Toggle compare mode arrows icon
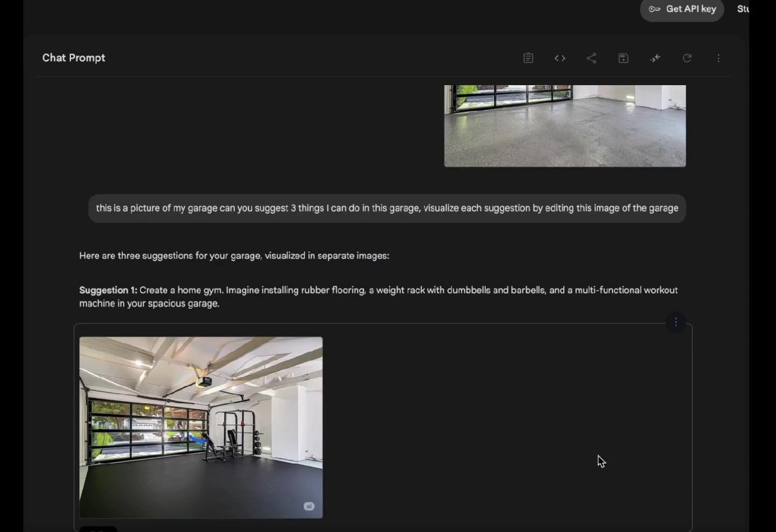 (655, 58)
